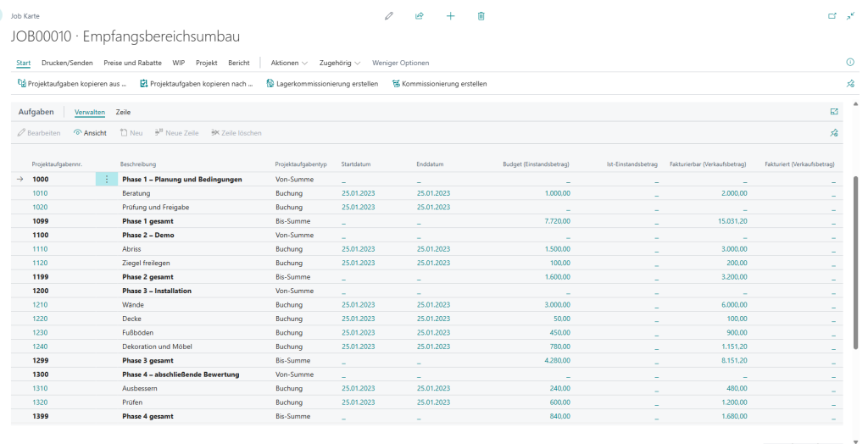Image resolution: width=868 pixels, height=444 pixels.
Task: Click Lagerkommissionierung erstellen
Action: (322, 84)
